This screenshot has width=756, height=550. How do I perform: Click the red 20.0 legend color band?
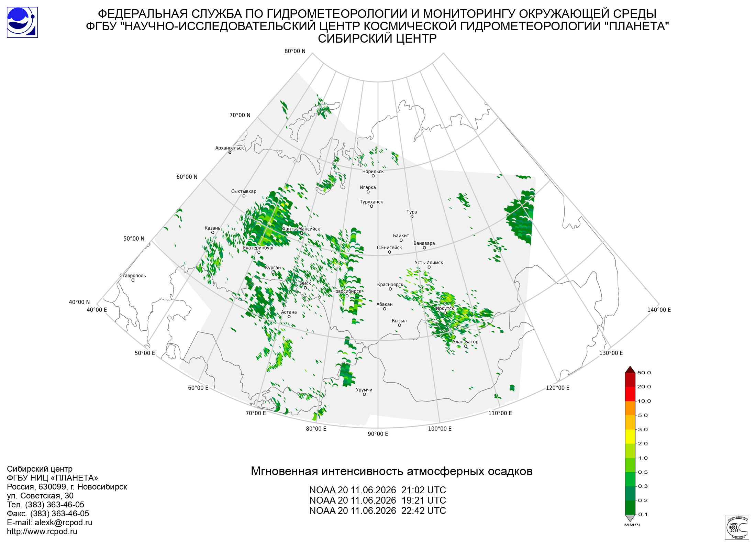[x=630, y=394]
